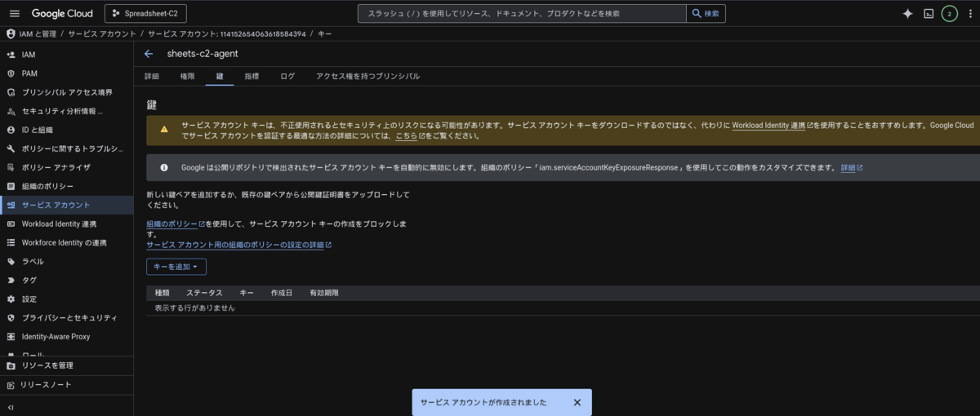
Task: Open the Spreadsheet-C2 project picker
Action: tap(145, 14)
